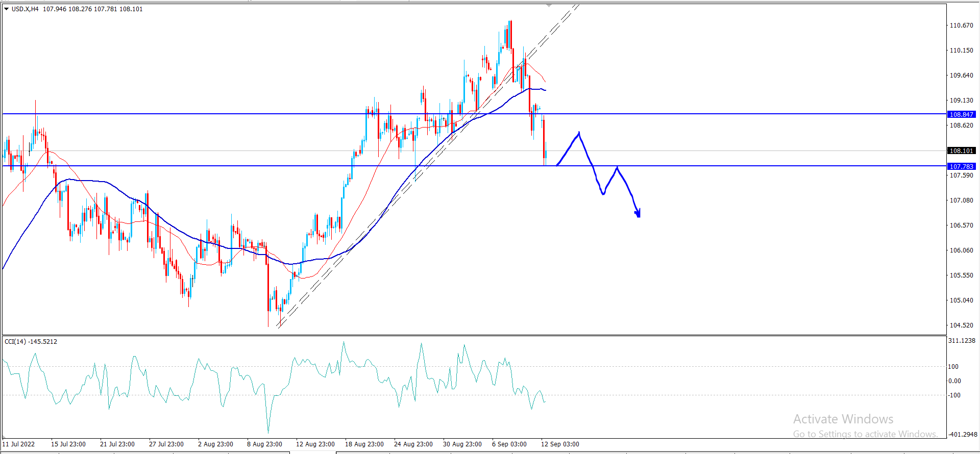The height and width of the screenshot is (454, 980).
Task: Click the 11 Jul 2022 date label
Action: 19,444
